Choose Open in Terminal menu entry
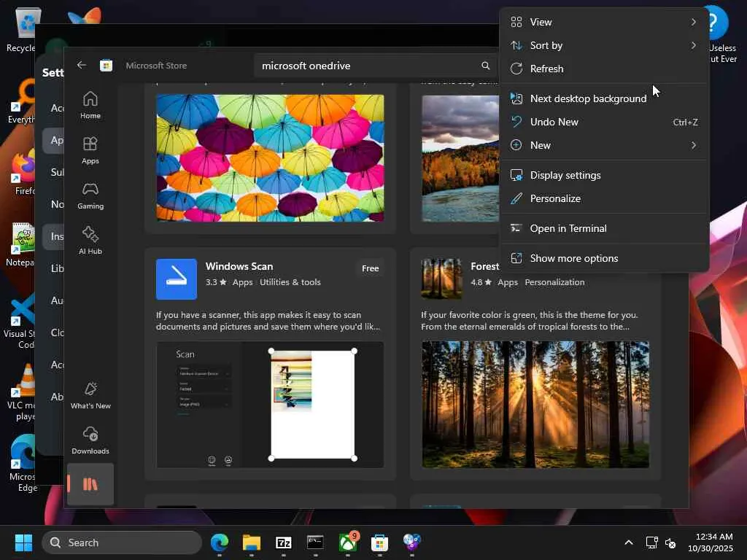The width and height of the screenshot is (747, 560). pyautogui.click(x=568, y=228)
